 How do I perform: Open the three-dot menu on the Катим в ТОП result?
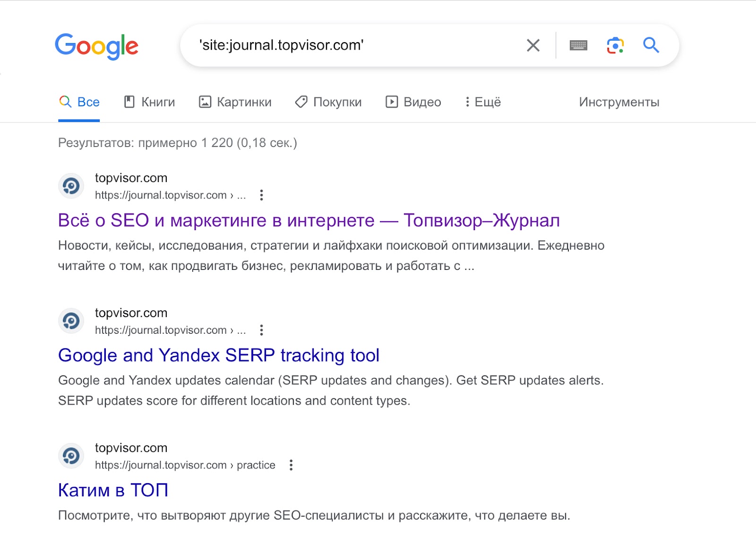pos(291,465)
